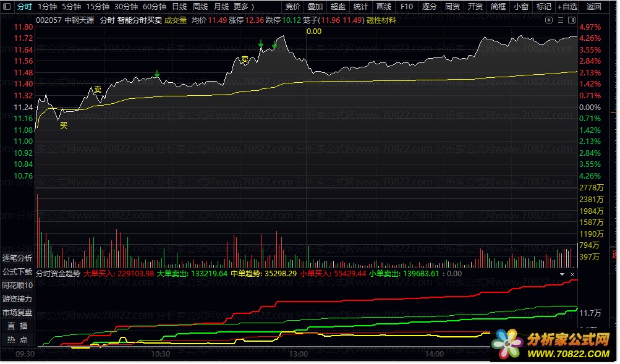
Task: Click the 标记 mark button
Action: [544, 7]
